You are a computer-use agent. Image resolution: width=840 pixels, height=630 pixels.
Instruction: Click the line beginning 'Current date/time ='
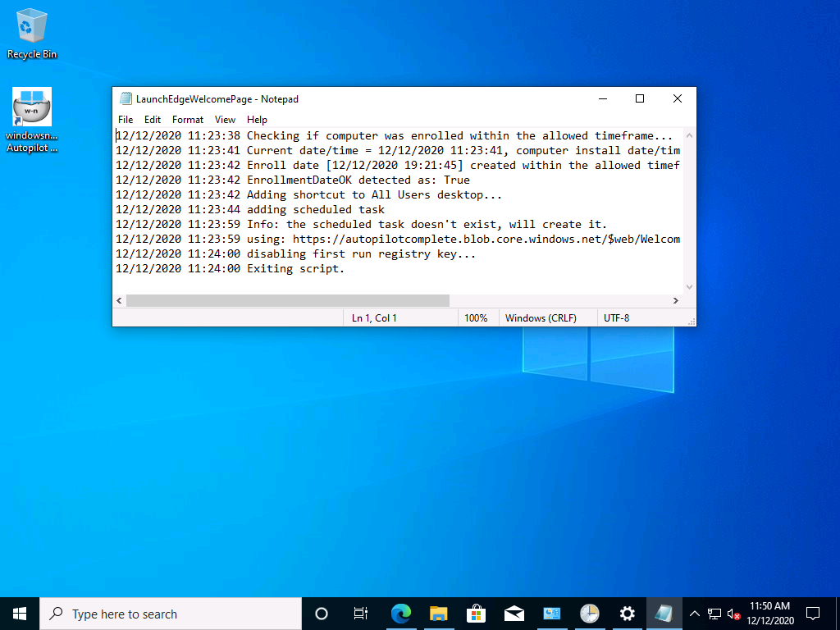click(398, 151)
